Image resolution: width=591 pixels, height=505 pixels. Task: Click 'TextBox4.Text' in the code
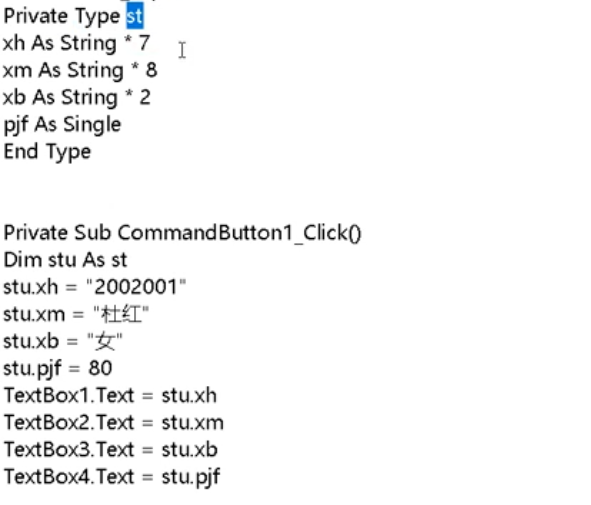[x=69, y=477]
